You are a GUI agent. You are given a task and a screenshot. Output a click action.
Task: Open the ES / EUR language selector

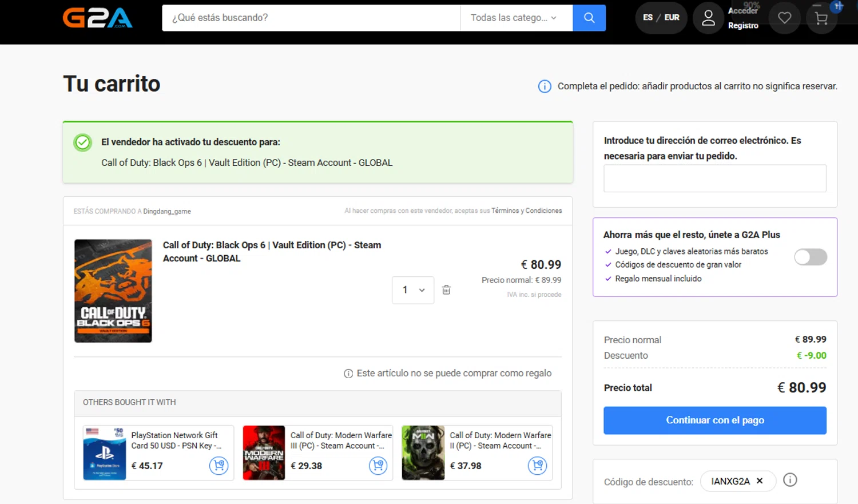pyautogui.click(x=661, y=18)
